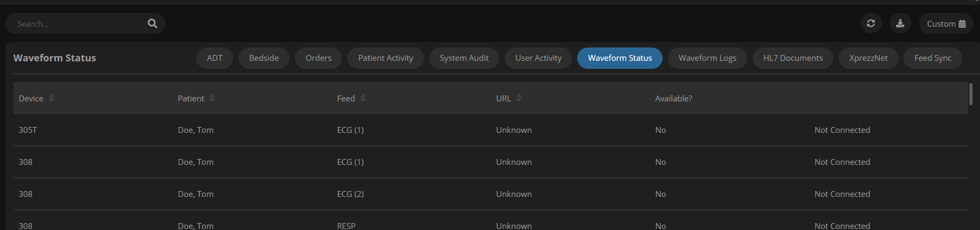Open the Custom date range picker
The height and width of the screenshot is (230, 980).
[946, 23]
